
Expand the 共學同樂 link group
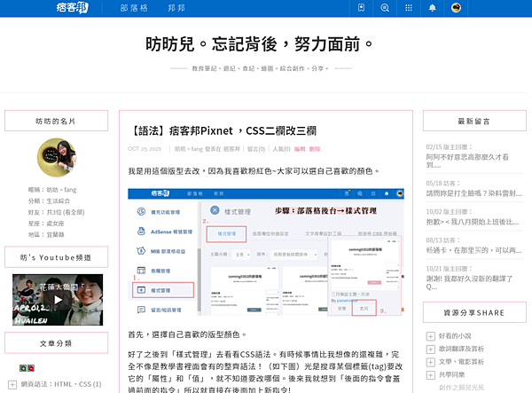coord(430,375)
